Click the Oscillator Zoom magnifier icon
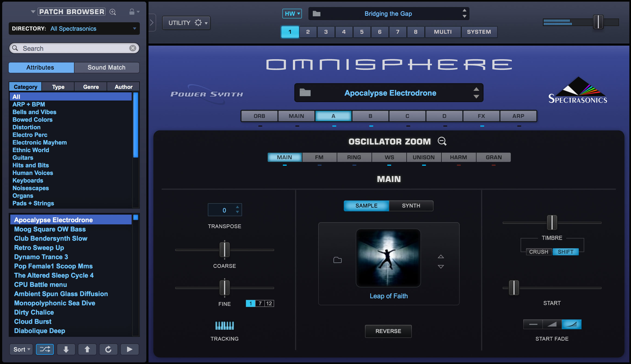Viewport: 631px width, 364px height. pos(442,141)
